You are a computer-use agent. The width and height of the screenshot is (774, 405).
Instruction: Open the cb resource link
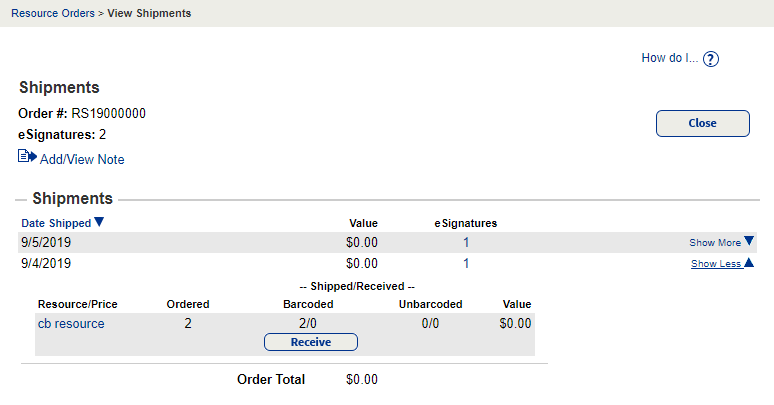click(71, 323)
